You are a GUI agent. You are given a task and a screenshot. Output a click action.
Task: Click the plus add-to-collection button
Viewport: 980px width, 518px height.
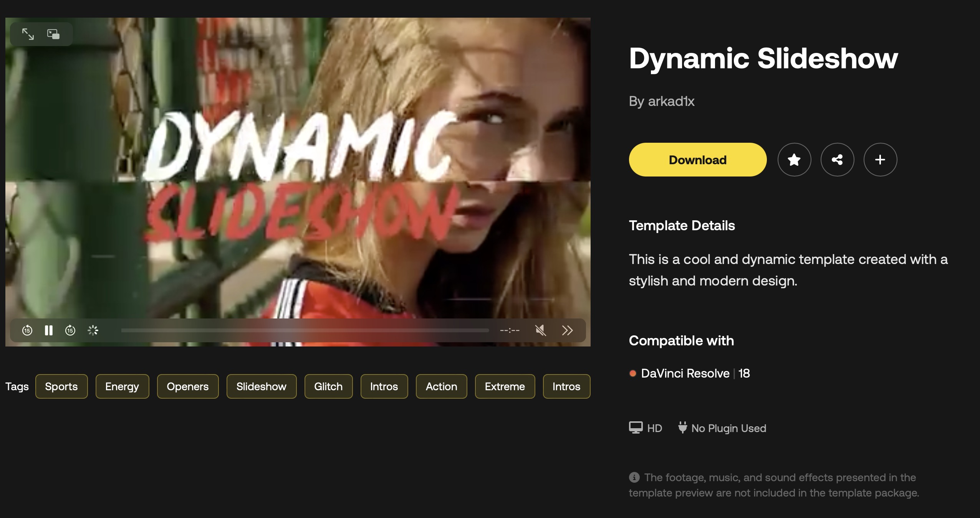880,160
